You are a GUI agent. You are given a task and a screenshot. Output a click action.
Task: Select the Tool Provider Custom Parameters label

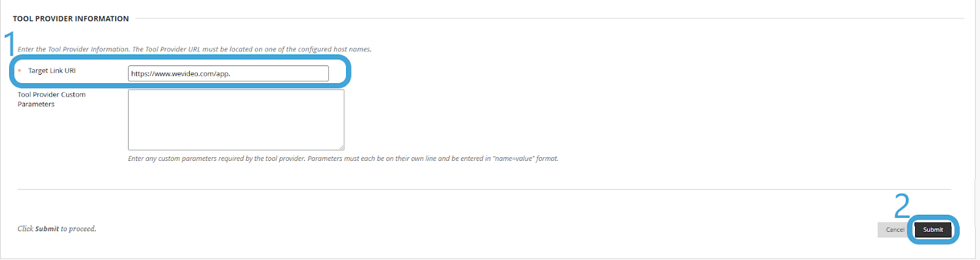click(51, 99)
